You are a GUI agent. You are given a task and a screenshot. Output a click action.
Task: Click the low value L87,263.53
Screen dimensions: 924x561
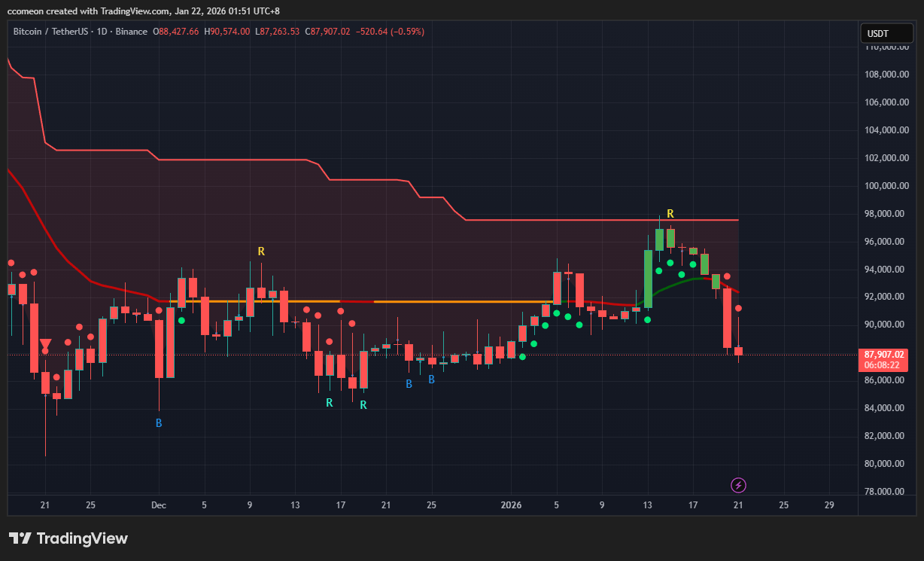point(277,32)
